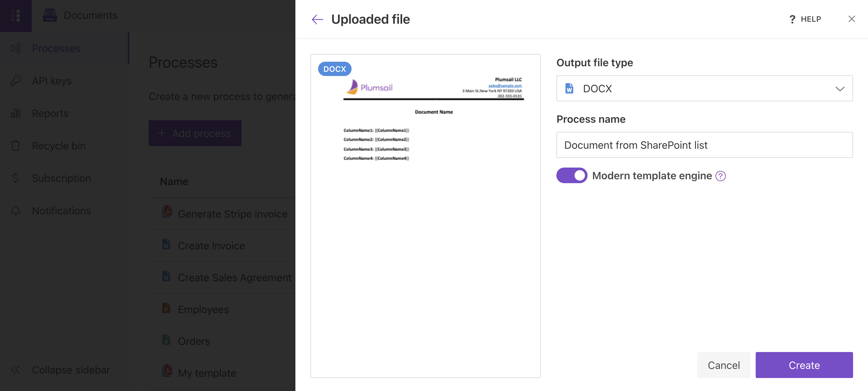Viewport: 868px width, 391px height.
Task: Click the document template preview thumbnail
Action: pyautogui.click(x=425, y=216)
